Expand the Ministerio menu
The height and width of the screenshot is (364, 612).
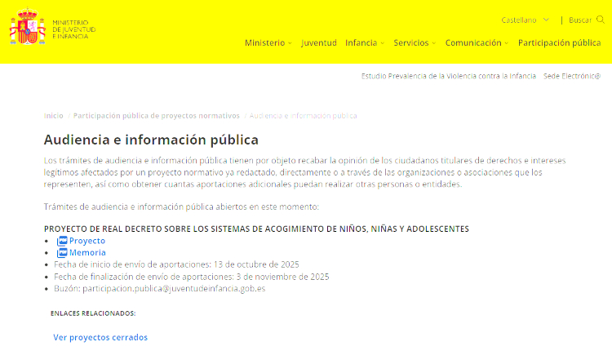[x=268, y=43]
